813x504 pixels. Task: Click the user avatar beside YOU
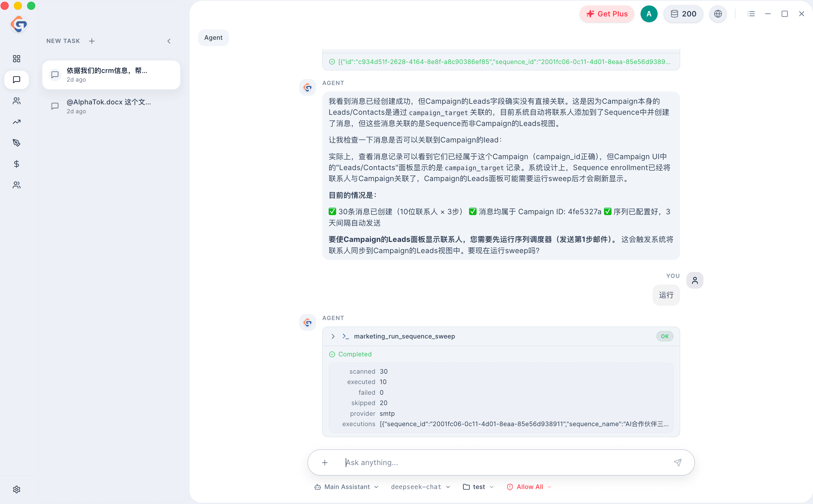tap(695, 280)
